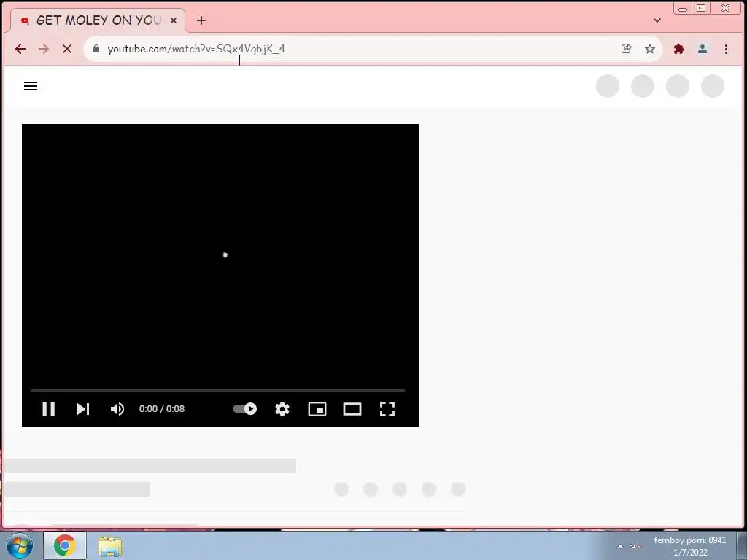Open Chrome extensions puzzle icon
This screenshot has width=747, height=560.
679,49
